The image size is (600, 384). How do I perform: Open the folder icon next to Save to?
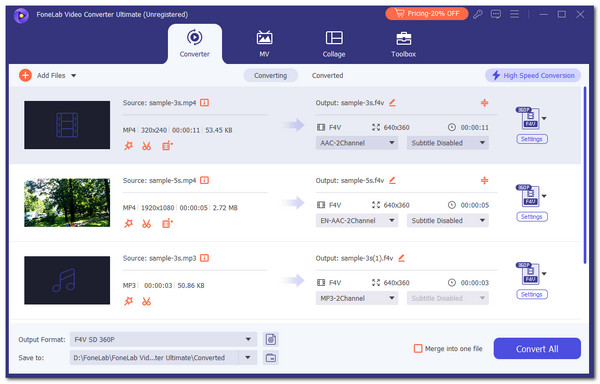pos(271,358)
